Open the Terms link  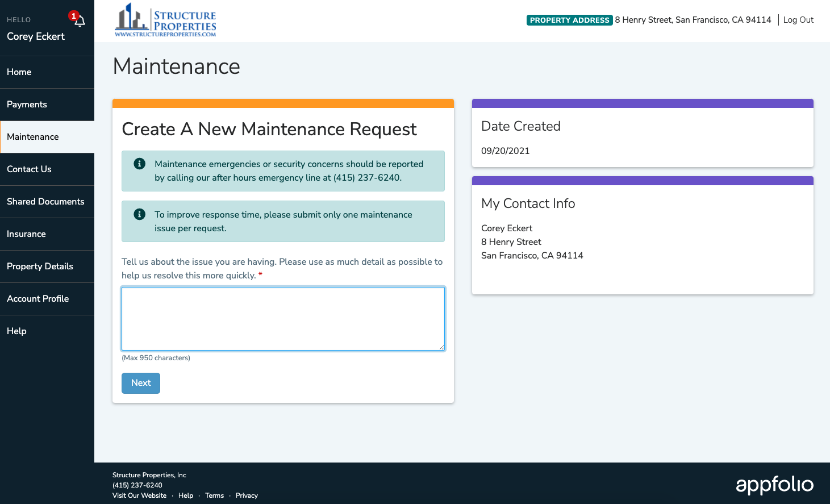[214, 495]
